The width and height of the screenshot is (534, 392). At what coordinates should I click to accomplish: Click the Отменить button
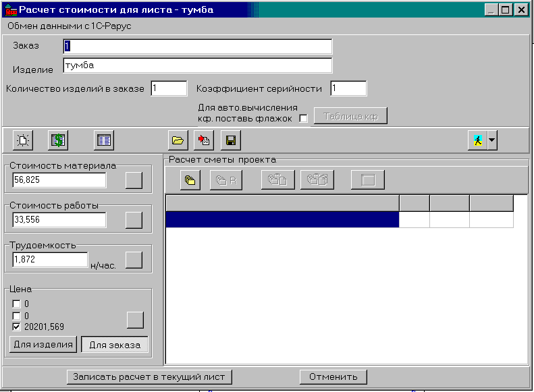(x=333, y=377)
